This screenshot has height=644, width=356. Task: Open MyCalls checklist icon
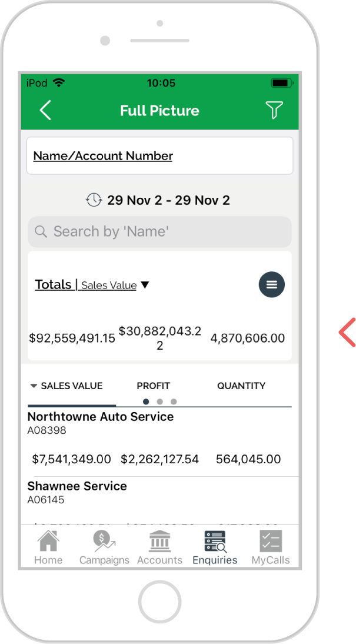pos(271,541)
